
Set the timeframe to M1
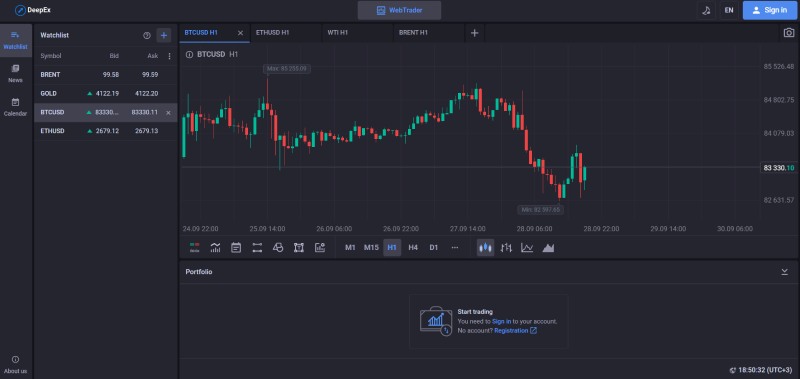pyautogui.click(x=350, y=247)
